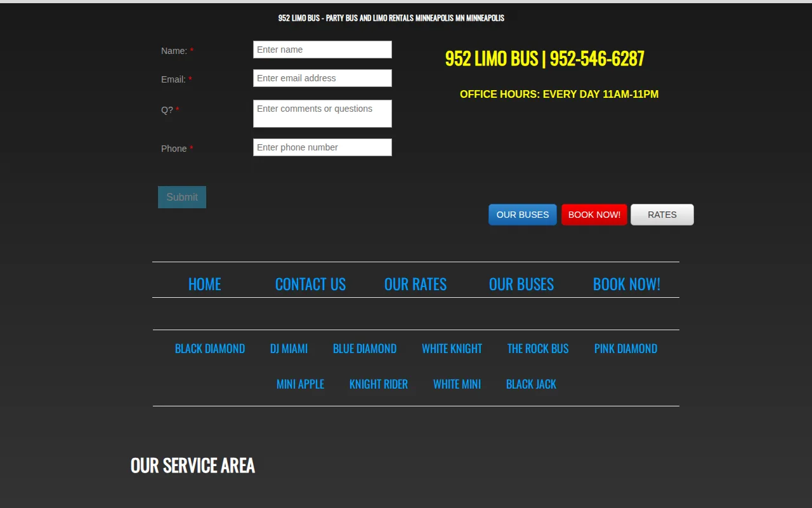Open THE ROCK BUS link

(x=538, y=349)
